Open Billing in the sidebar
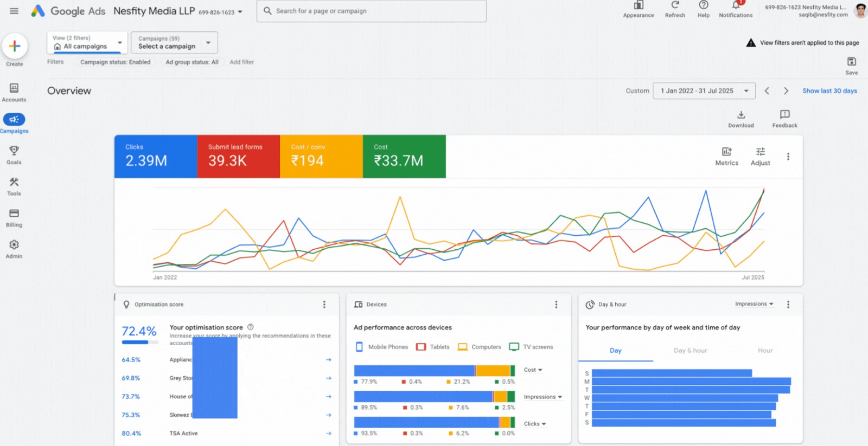 point(14,217)
